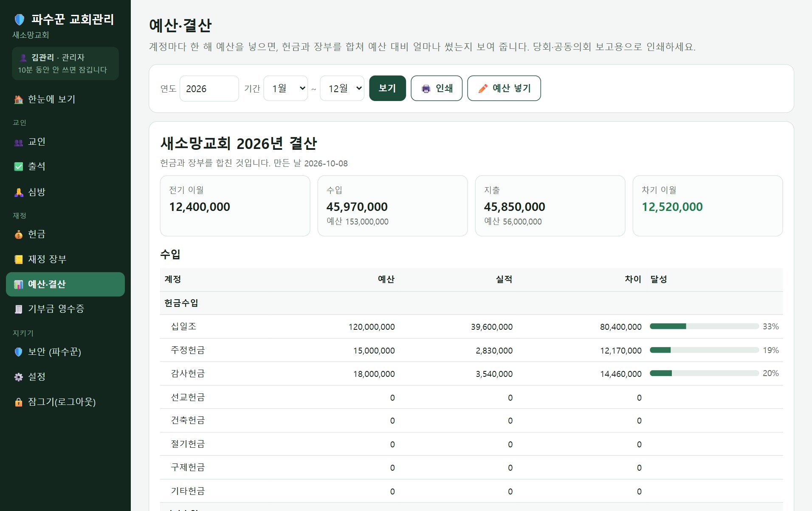Open 기부금 영수증 menu item

[65, 309]
